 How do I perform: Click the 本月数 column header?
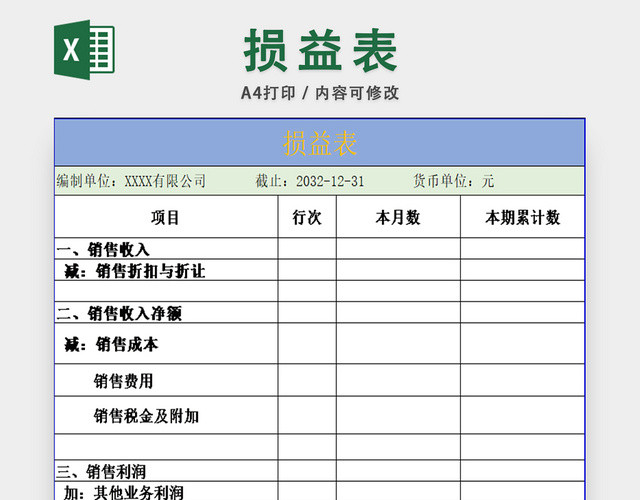point(398,217)
